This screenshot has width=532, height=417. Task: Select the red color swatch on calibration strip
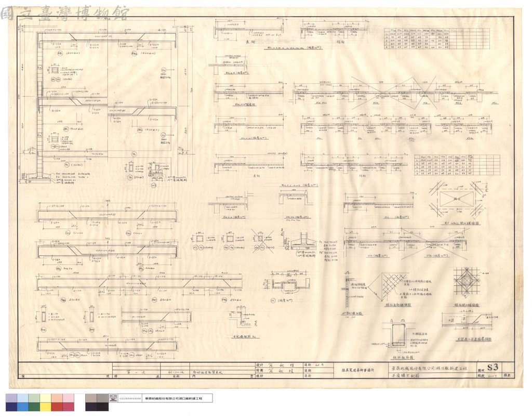point(57,407)
